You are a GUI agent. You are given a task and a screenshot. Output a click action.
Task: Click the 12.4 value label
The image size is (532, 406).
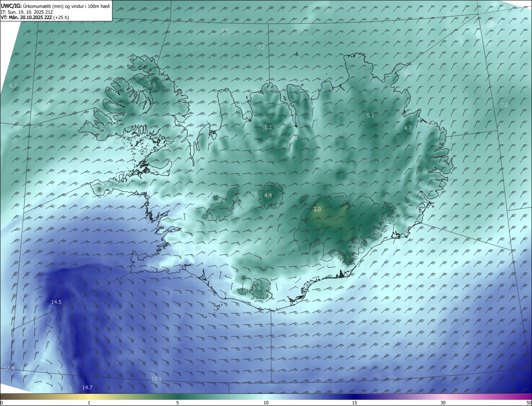tap(9, 368)
